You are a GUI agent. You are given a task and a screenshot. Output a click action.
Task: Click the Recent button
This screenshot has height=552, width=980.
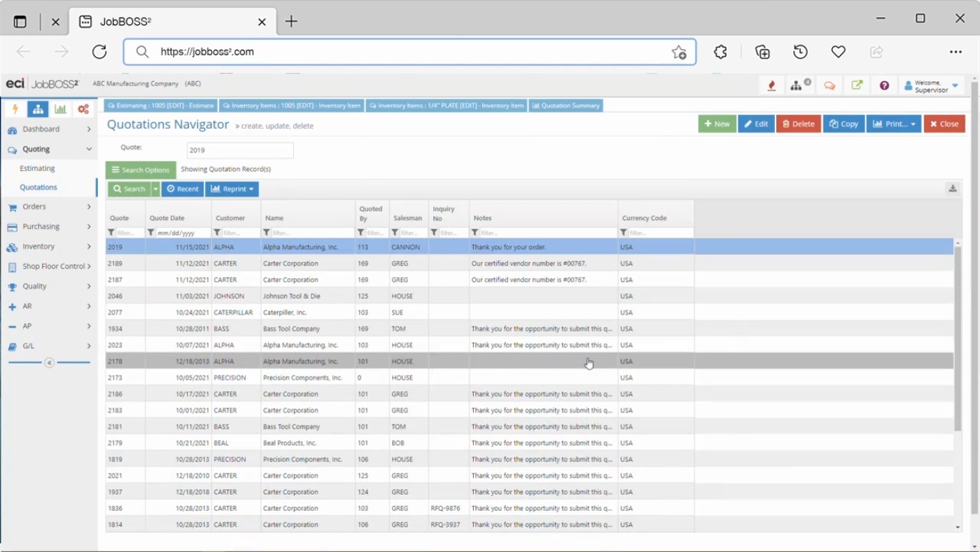(x=183, y=189)
